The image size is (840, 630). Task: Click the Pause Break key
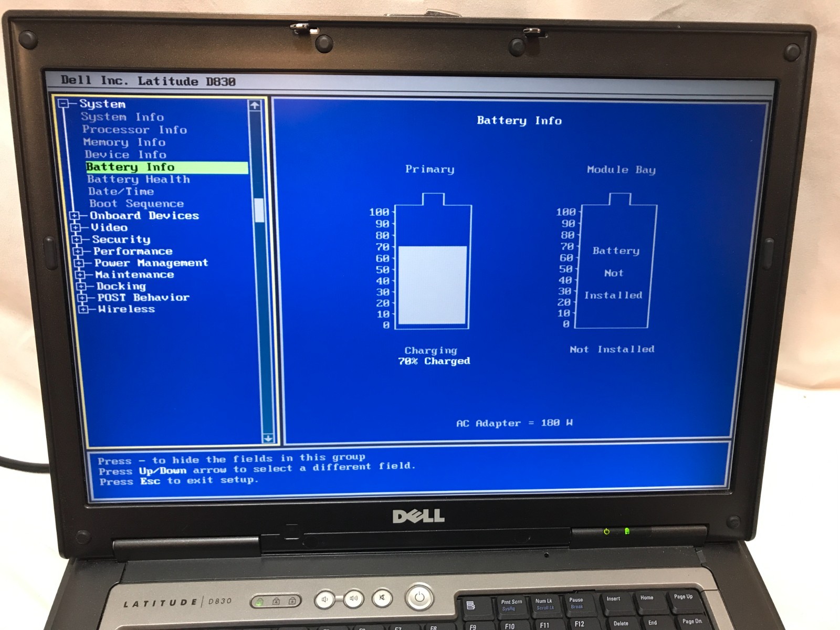(x=576, y=603)
